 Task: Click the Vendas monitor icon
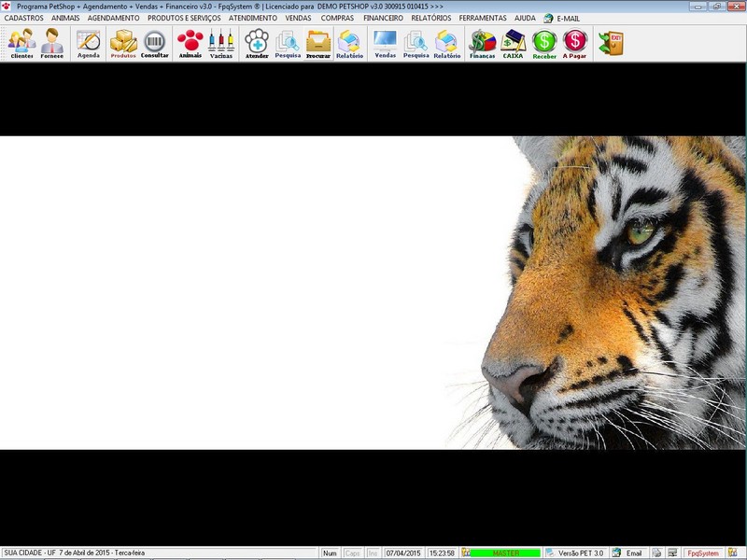click(x=385, y=43)
